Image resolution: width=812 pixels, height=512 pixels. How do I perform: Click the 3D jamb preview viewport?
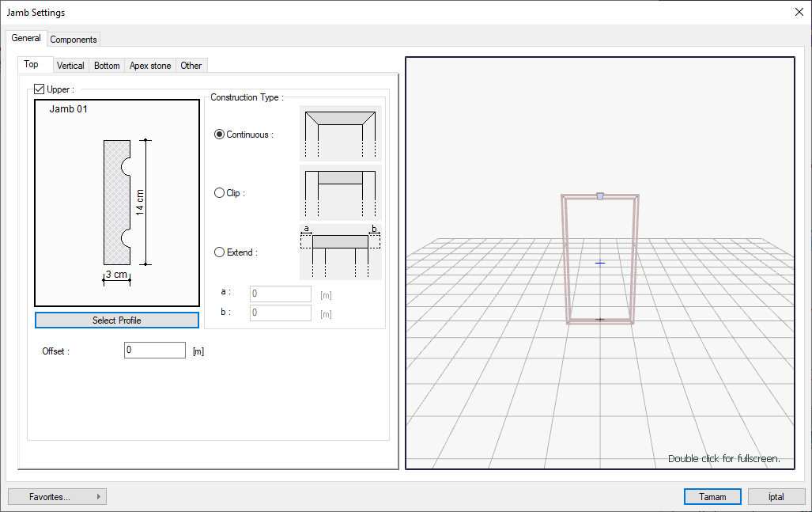(600, 263)
